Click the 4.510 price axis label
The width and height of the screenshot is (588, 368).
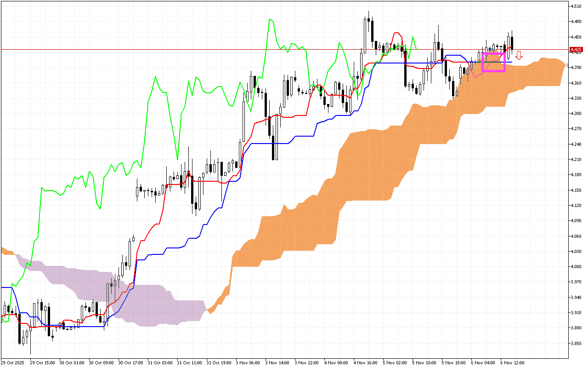point(576,6)
